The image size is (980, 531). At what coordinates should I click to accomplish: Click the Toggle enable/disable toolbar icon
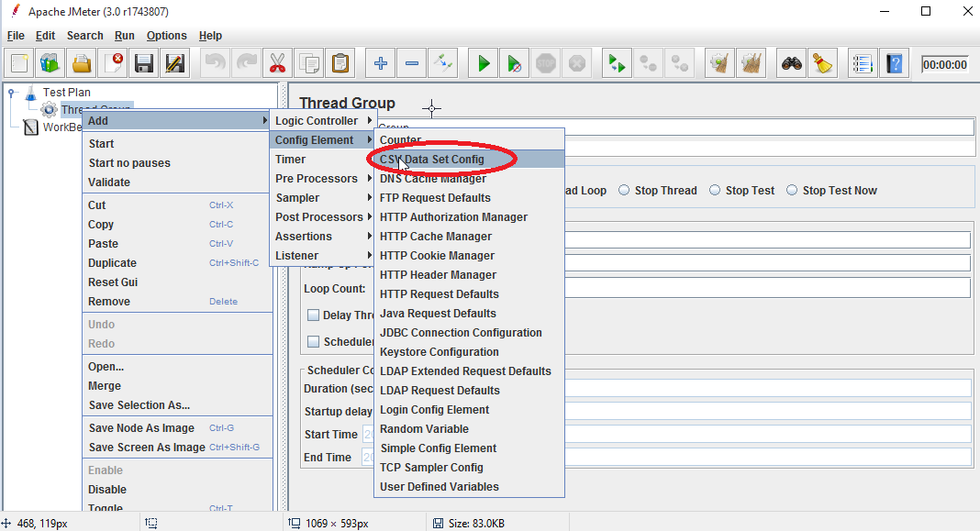coord(443,63)
